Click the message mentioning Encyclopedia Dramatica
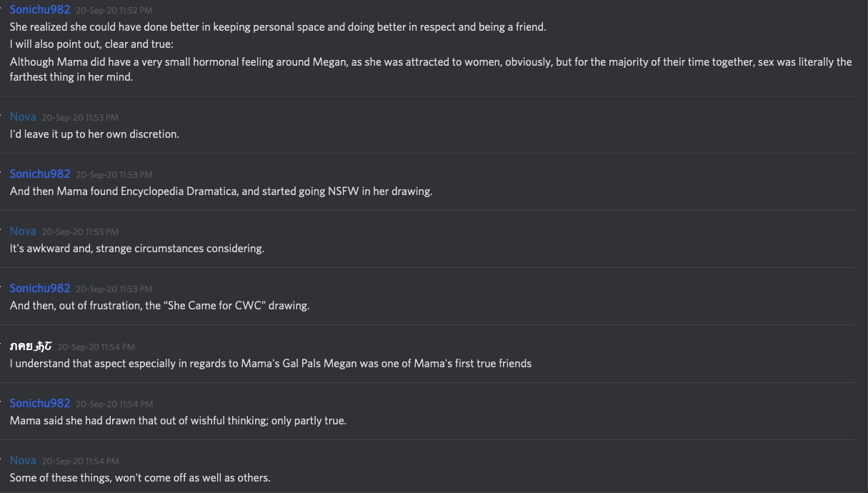The width and height of the screenshot is (868, 493). [221, 191]
